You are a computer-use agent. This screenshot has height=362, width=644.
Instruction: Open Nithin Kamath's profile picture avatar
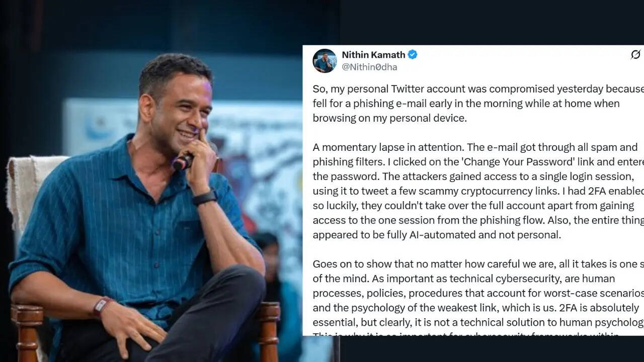pos(325,61)
